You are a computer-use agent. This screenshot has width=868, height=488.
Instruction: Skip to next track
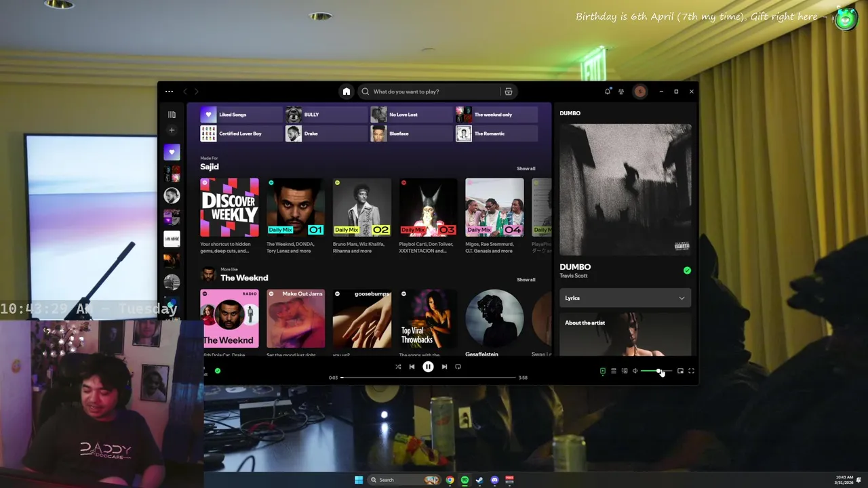444,367
